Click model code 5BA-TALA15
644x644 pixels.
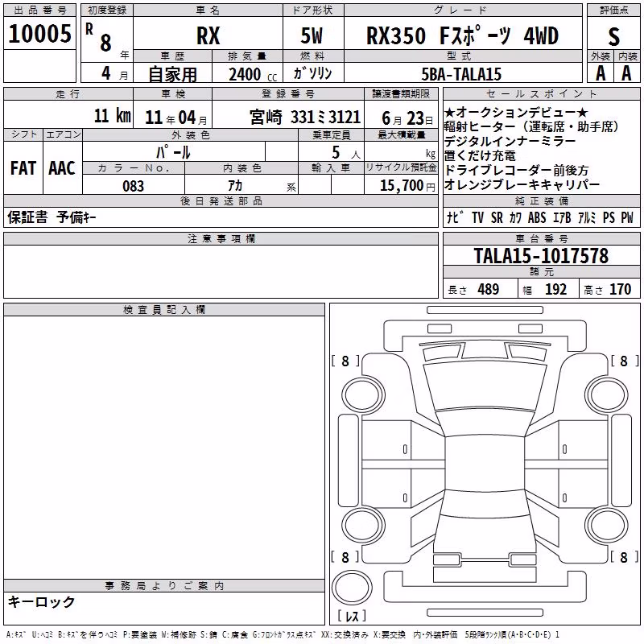461,74
